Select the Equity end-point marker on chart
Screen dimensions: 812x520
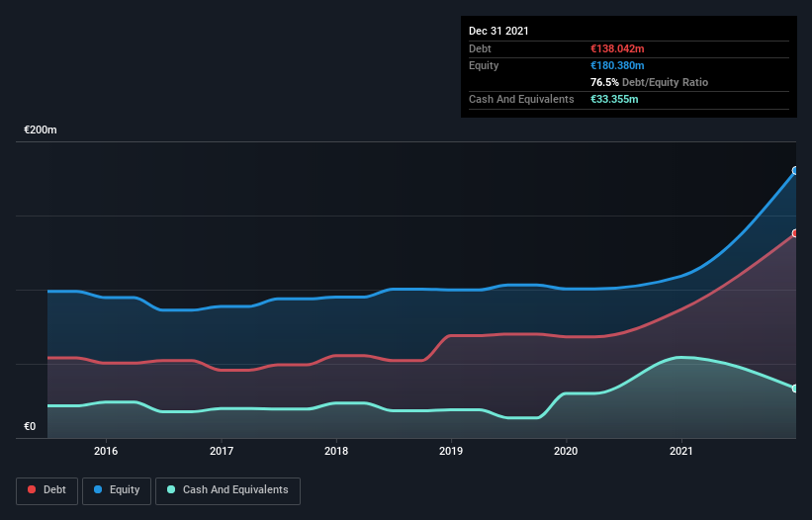(795, 171)
